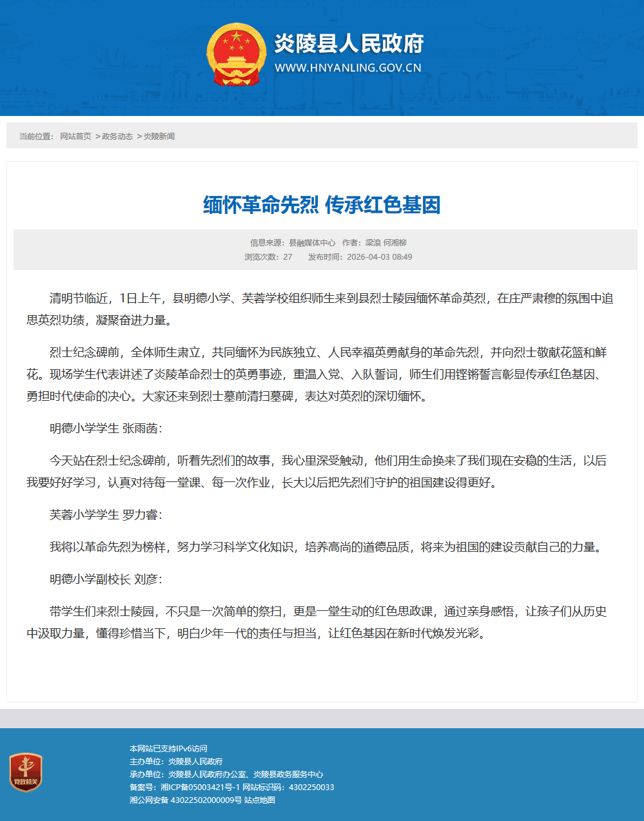Click the 本网站已支持IPv6访问 footer text
This screenshot has width=644, height=821.
click(x=168, y=749)
